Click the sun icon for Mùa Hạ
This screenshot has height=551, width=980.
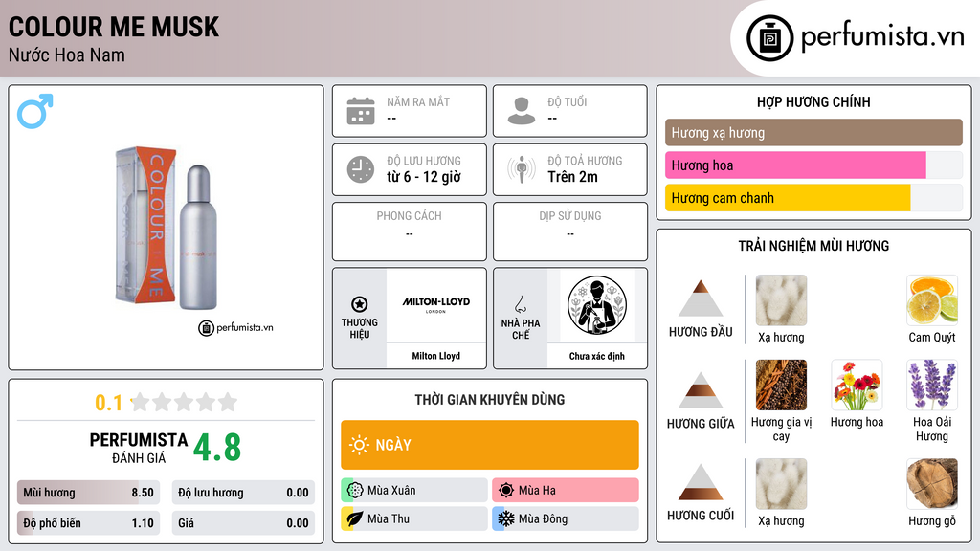506,490
